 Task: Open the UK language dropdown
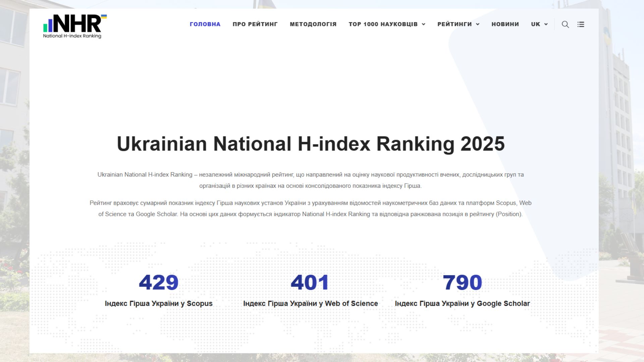pos(535,24)
